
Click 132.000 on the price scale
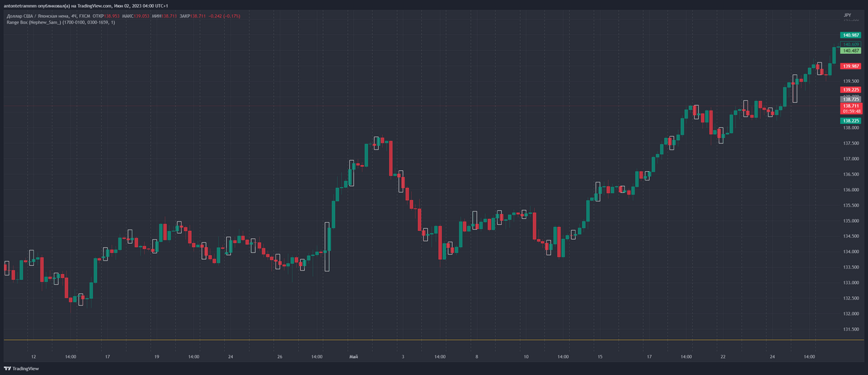click(851, 314)
